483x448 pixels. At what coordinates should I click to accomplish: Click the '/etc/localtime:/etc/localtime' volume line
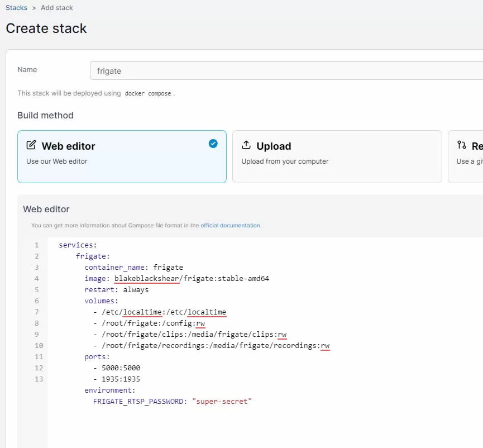(160, 312)
